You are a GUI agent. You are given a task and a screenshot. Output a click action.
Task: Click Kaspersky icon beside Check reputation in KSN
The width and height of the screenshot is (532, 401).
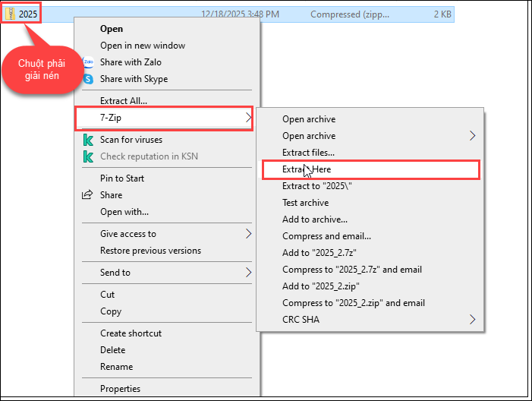pos(87,156)
